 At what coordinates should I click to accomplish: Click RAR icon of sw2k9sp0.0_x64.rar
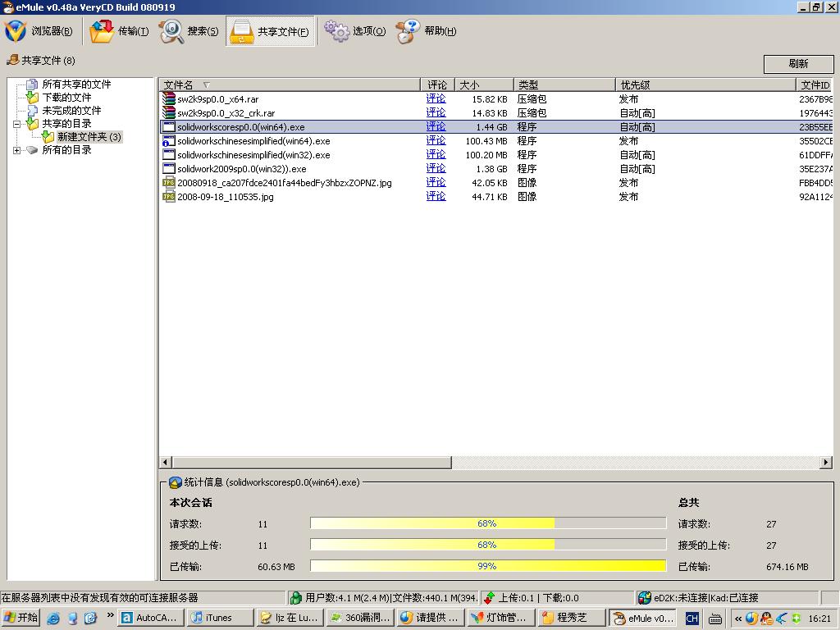click(x=169, y=98)
